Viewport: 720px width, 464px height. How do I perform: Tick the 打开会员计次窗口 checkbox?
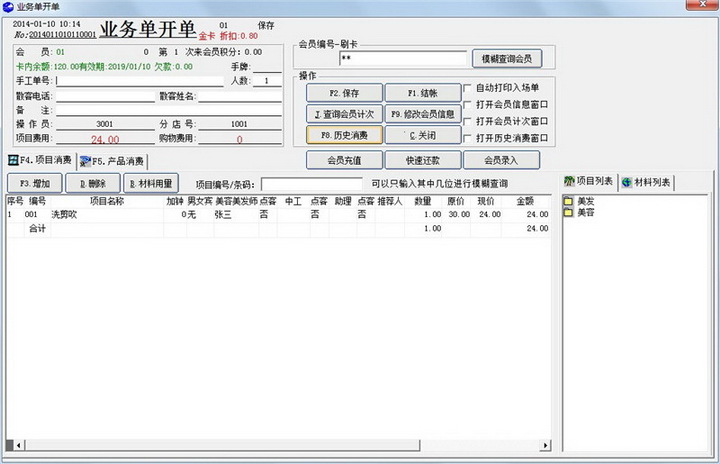[x=468, y=121]
